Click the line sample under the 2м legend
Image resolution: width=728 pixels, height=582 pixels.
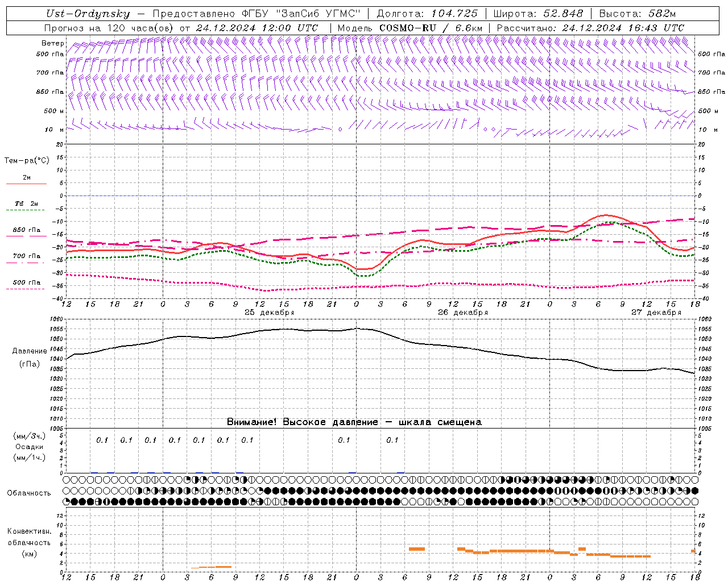(x=26, y=184)
